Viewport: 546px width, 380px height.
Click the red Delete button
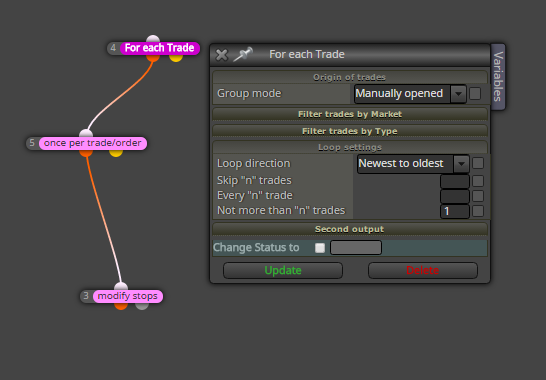coord(422,271)
